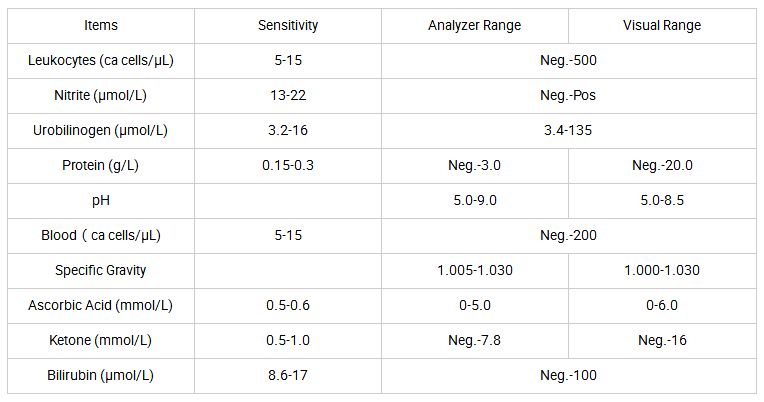764x402 pixels.
Task: Click the Ketone analyzer range Neg.-7.8
Action: tap(475, 340)
